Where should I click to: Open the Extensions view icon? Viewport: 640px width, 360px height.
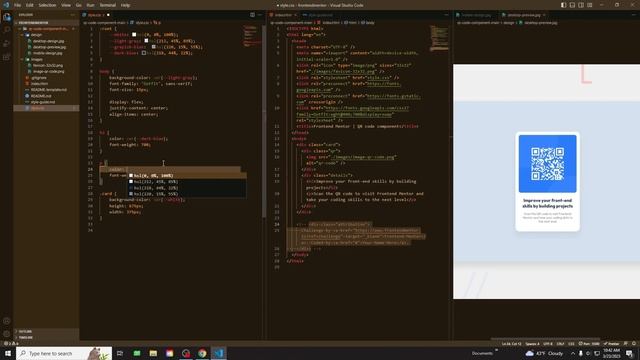click(x=7, y=57)
